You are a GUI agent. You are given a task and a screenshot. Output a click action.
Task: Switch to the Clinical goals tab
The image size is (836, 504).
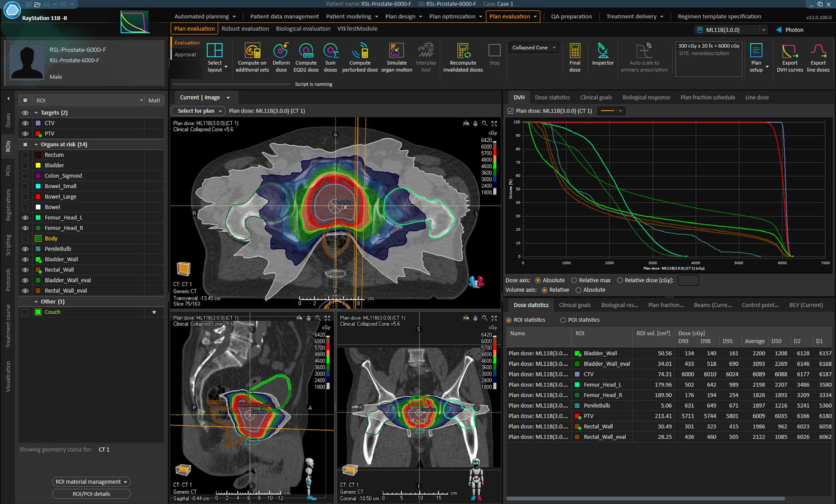coord(596,97)
